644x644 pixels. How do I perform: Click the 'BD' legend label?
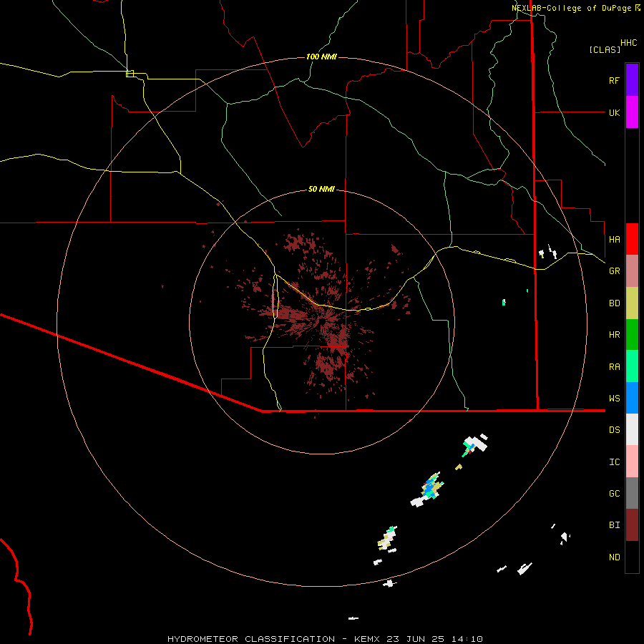[614, 303]
